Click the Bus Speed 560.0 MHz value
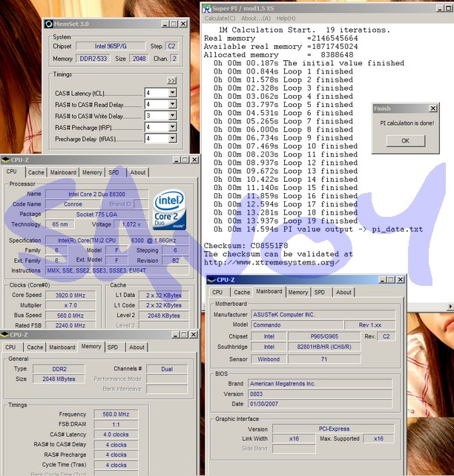The width and height of the screenshot is (454, 476). pyautogui.click(x=70, y=316)
